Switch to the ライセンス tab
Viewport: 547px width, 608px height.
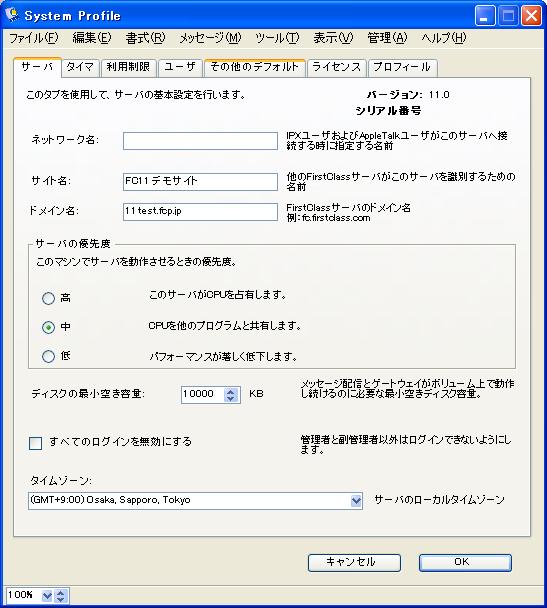tap(336, 67)
